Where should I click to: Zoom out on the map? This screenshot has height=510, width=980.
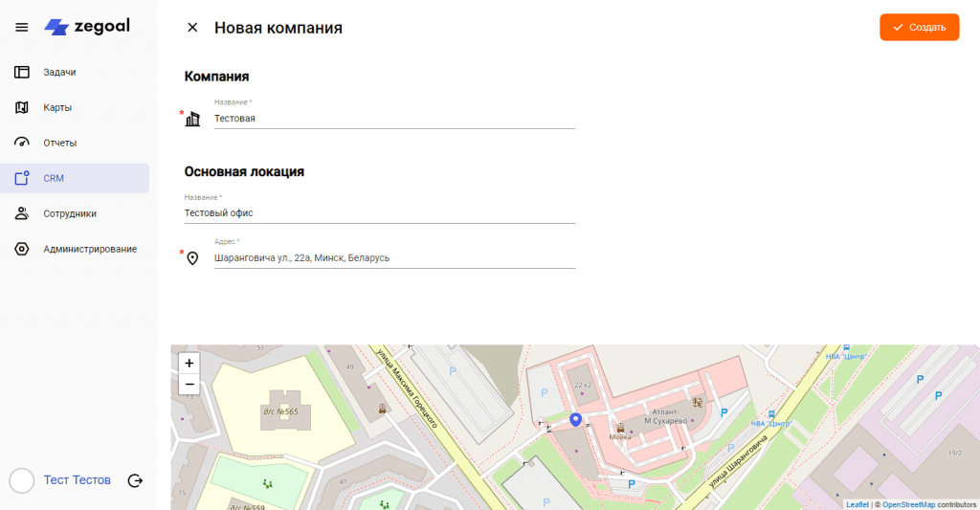(x=189, y=385)
